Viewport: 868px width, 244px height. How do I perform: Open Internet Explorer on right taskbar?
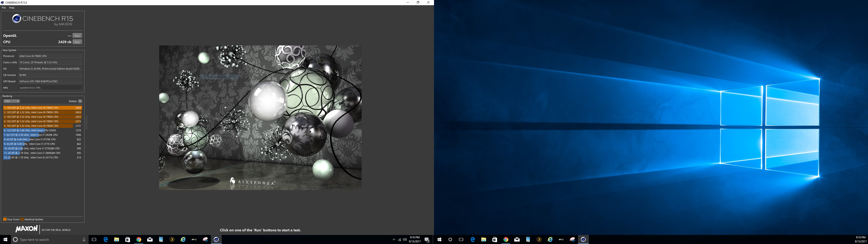pyautogui.click(x=550, y=240)
